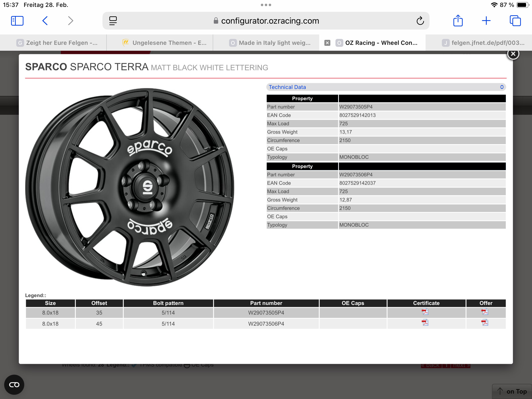The width and height of the screenshot is (532, 399).
Task: Tap the Sparco wheel product image
Action: click(130, 187)
